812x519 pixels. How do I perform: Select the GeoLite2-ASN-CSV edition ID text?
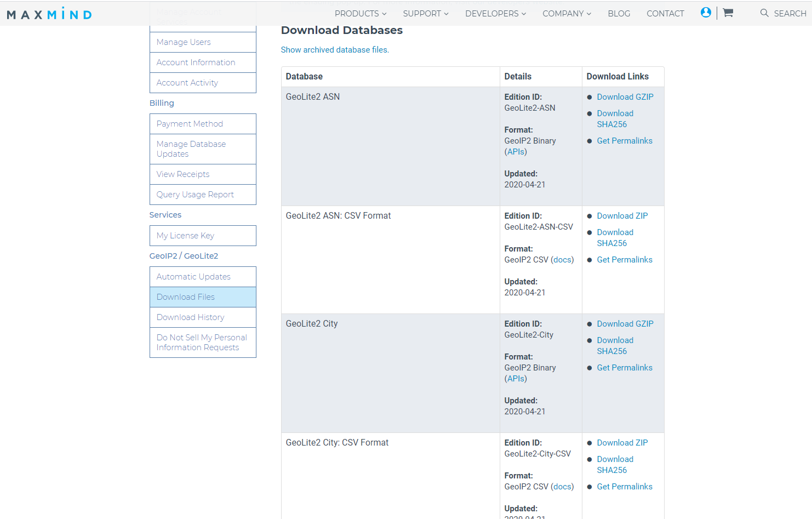pos(539,227)
